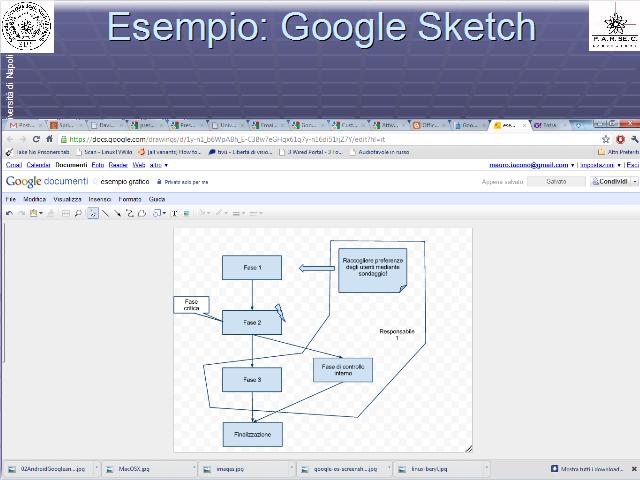Click the Esci sign-out link
The image size is (640, 480).
[x=633, y=165]
